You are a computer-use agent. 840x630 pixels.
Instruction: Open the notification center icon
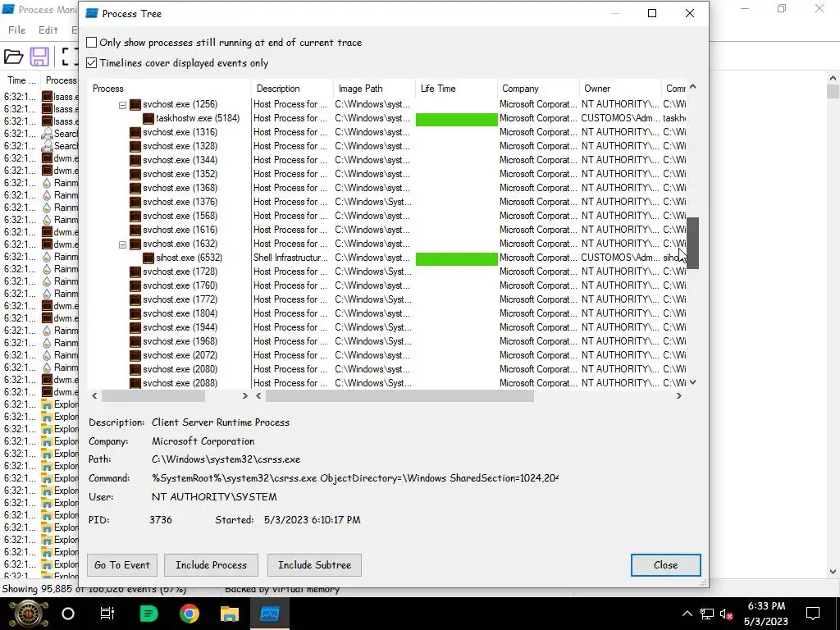pos(813,614)
